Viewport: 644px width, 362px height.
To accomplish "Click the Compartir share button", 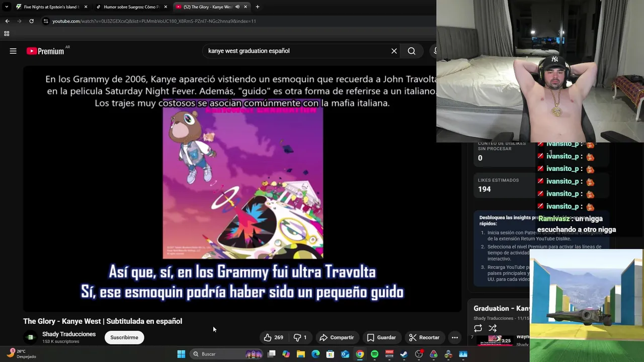I will (x=337, y=337).
